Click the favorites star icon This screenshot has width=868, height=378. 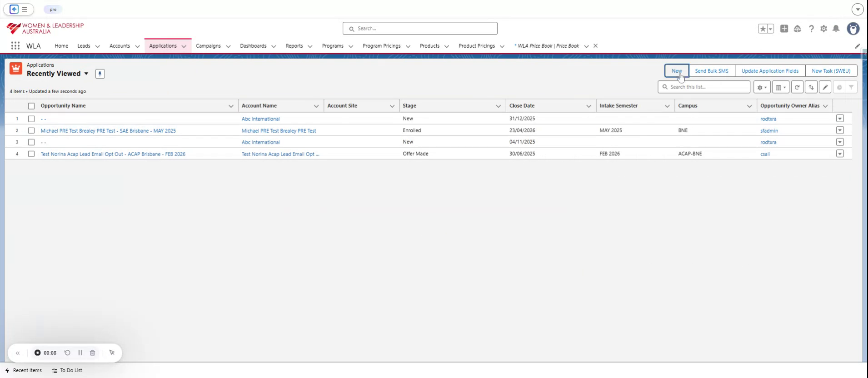pos(763,29)
